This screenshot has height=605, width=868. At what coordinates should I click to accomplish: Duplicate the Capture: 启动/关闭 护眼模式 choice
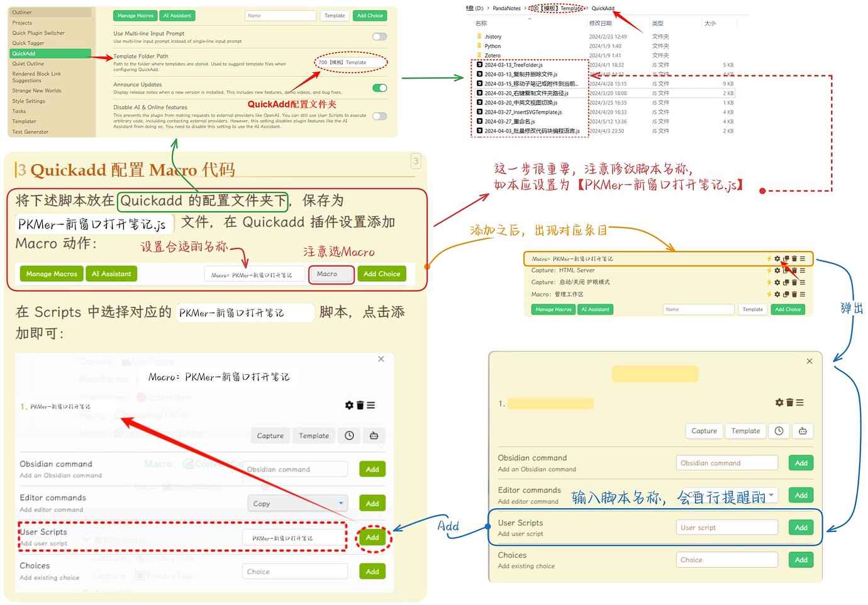click(786, 282)
